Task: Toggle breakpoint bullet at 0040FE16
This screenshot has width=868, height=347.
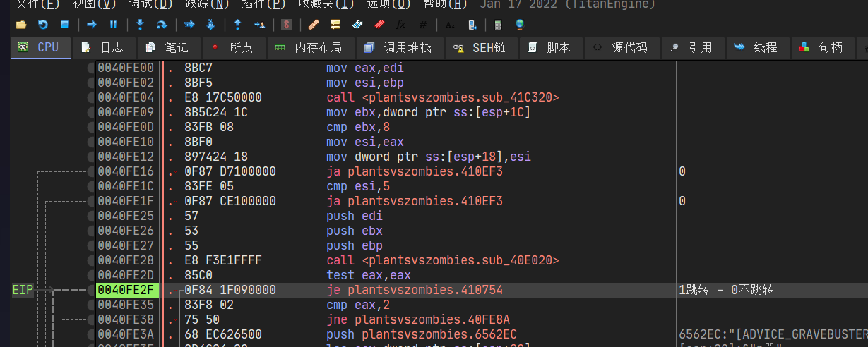Action: point(91,171)
